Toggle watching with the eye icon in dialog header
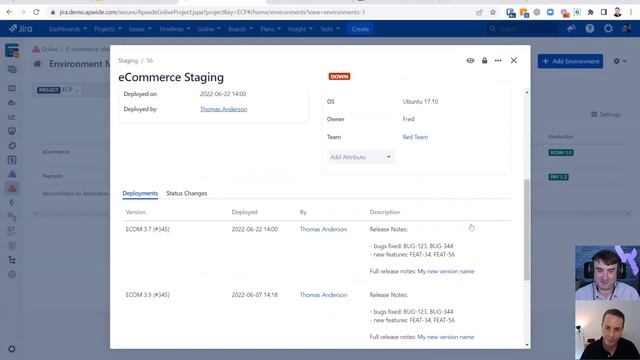The height and width of the screenshot is (360, 640). (470, 60)
